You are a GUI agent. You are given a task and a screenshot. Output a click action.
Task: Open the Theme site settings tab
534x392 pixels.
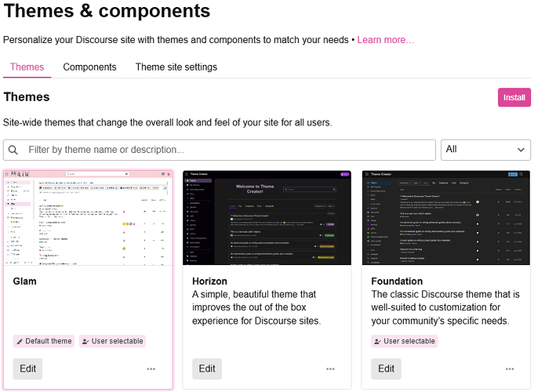tap(176, 67)
